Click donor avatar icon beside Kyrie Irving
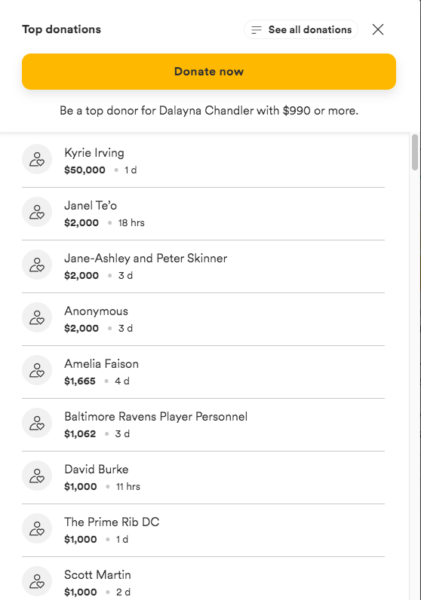 [37, 159]
